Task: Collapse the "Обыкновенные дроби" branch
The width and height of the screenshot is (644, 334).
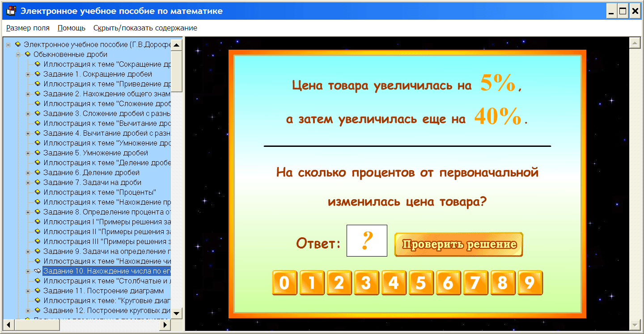Action: click(x=17, y=55)
